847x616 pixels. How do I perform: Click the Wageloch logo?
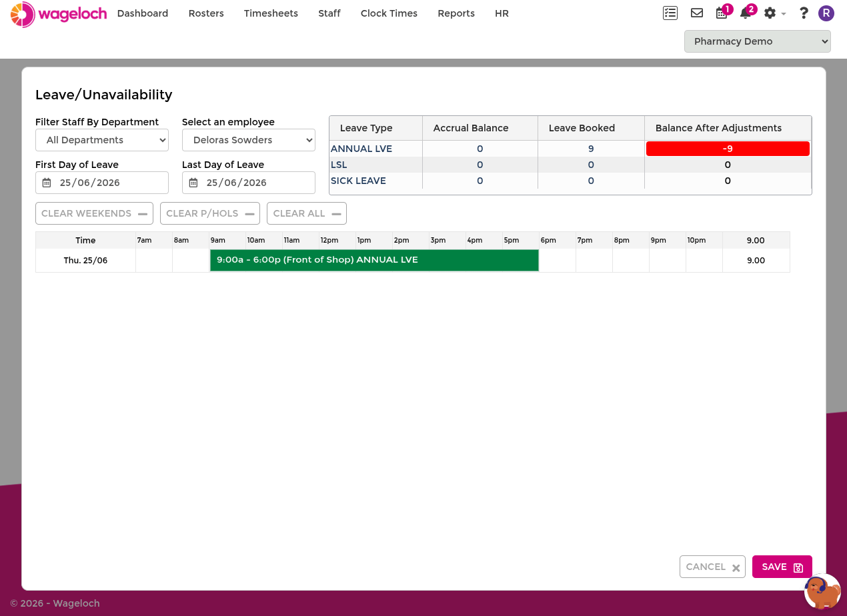(x=59, y=14)
